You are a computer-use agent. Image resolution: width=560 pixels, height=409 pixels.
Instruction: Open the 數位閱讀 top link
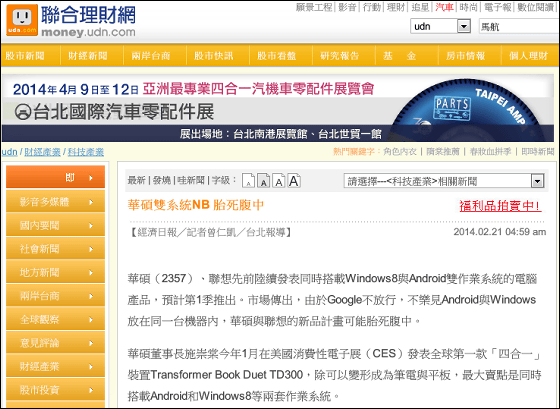pyautogui.click(x=536, y=7)
